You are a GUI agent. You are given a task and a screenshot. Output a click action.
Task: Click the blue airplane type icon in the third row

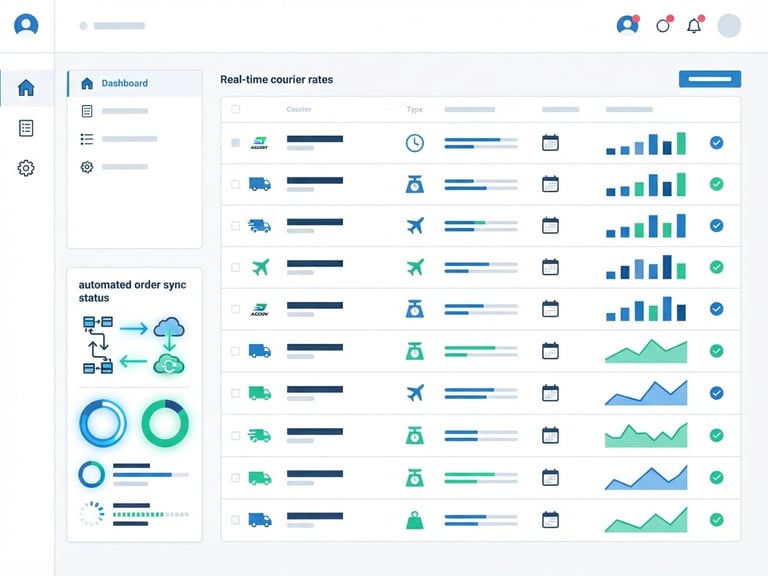coord(415,226)
